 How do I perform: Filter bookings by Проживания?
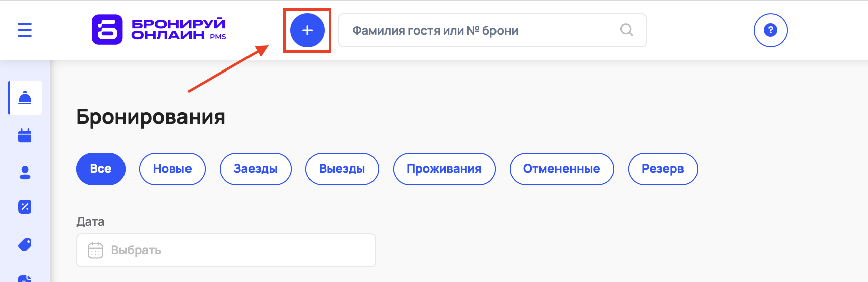pyautogui.click(x=444, y=169)
